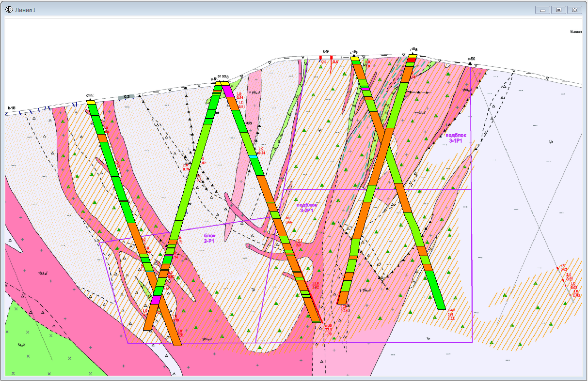The height and width of the screenshot is (381, 588).
Task: Click the c-50 17.5 1.73 annotation
Action: click(328, 330)
